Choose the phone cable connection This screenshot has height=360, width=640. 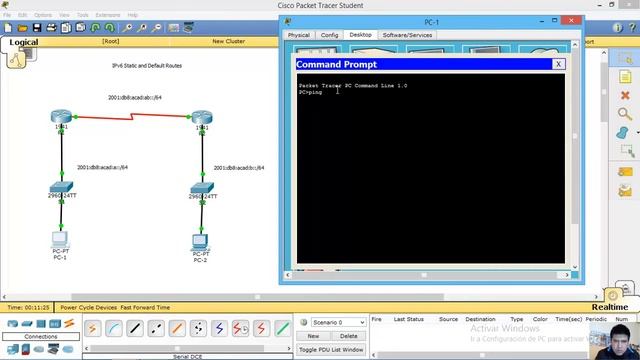(x=198, y=329)
